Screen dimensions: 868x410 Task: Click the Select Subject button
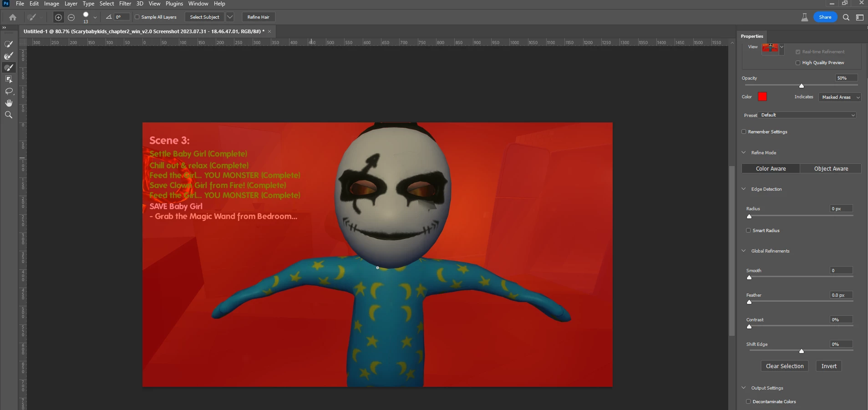tap(204, 17)
